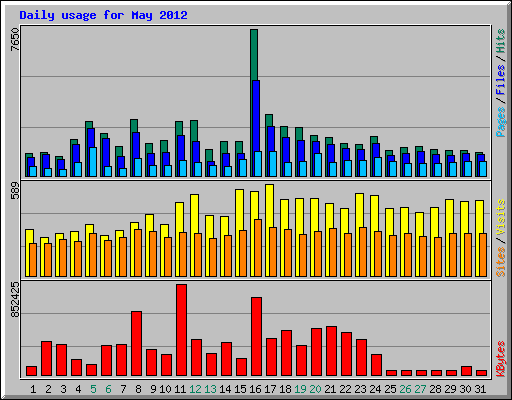Click the "Daily usage for May 2012" title
This screenshot has width=512, height=400.
tap(103, 15)
